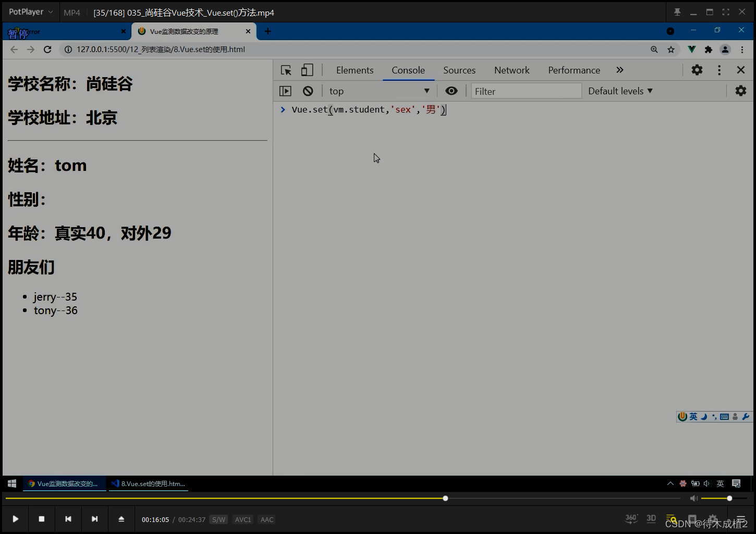
Task: Bookmark the page with the star
Action: click(x=671, y=49)
